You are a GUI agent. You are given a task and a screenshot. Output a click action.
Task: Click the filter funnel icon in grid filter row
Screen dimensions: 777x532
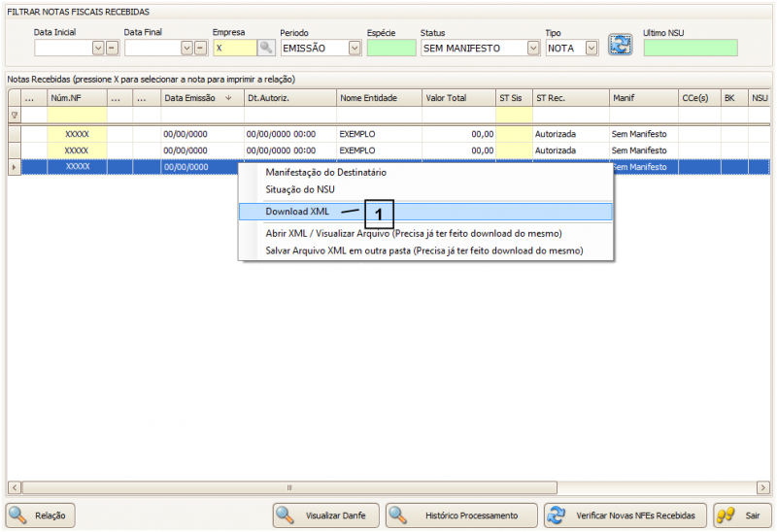14,115
